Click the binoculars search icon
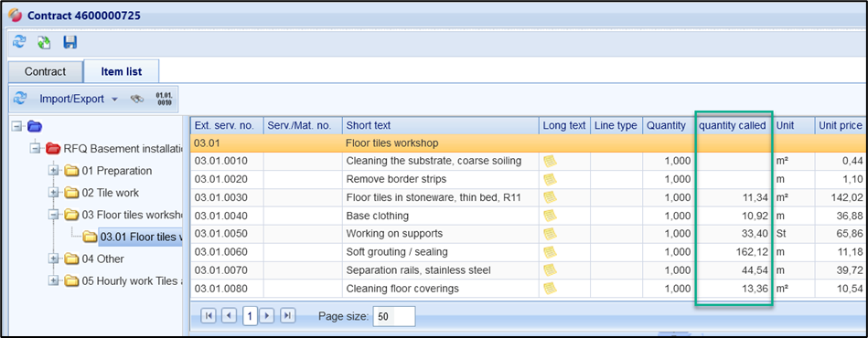The height and width of the screenshot is (338, 868). pos(136,99)
